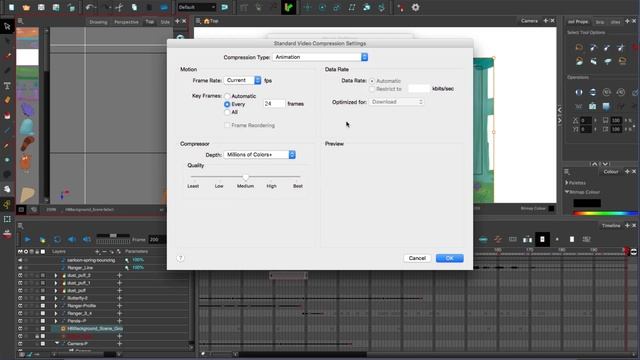The height and width of the screenshot is (360, 640).
Task: Toggle the Frame Reordering checkbox
Action: (227, 125)
